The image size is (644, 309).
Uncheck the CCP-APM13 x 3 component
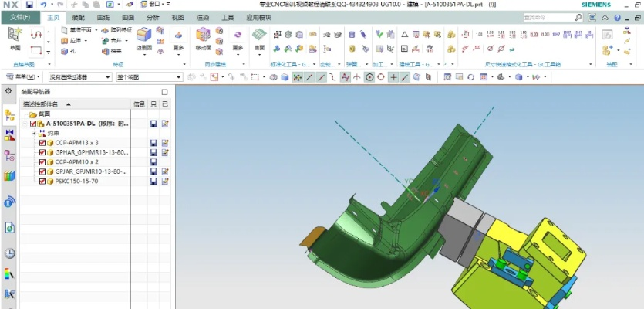click(42, 143)
